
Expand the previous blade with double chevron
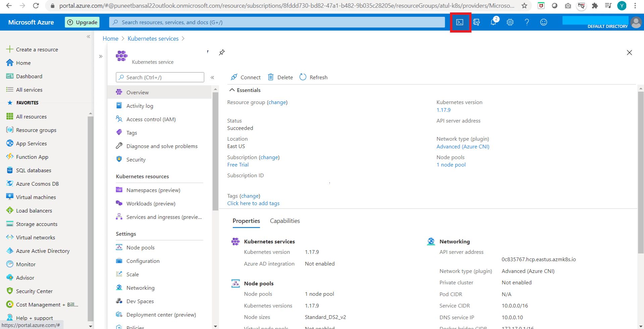coord(101,56)
